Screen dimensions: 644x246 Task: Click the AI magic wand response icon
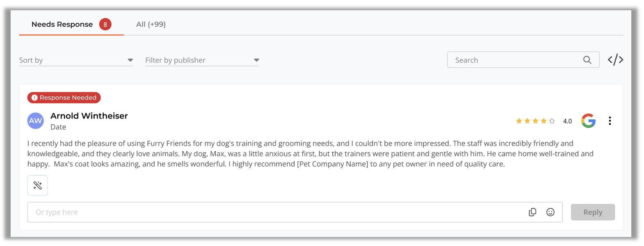(x=38, y=185)
